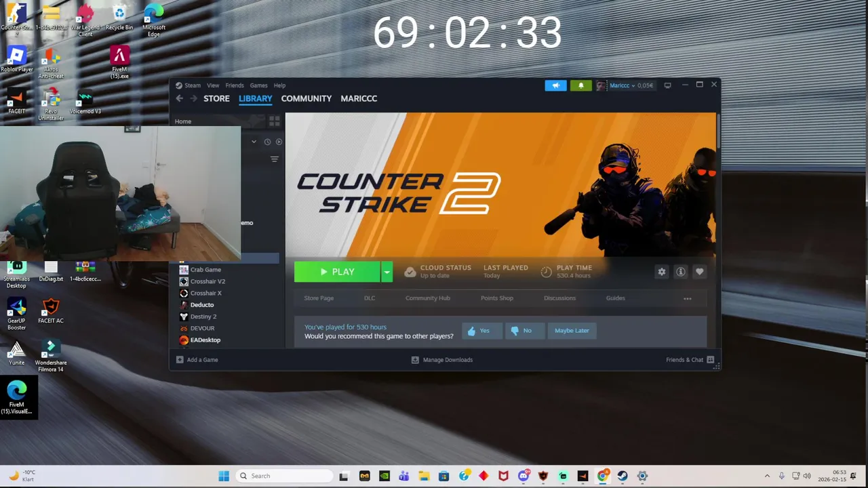Click the green PLAY button
This screenshot has width=868, height=488.
click(x=337, y=272)
